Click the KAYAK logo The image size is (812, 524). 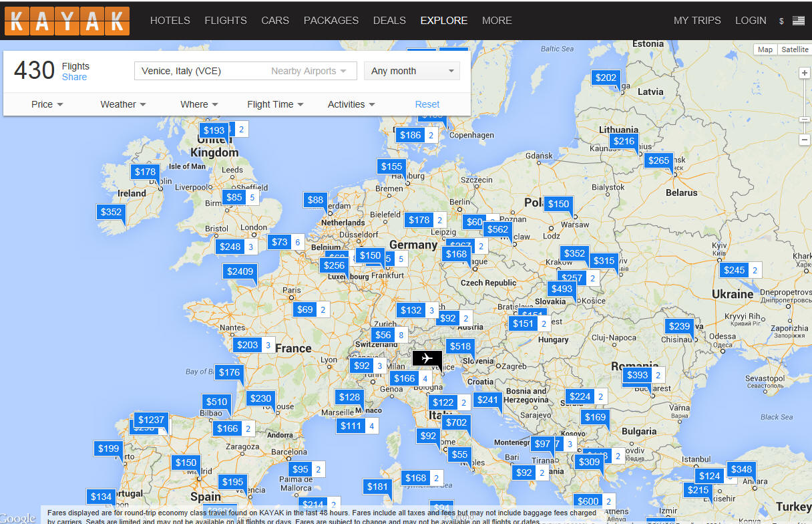tap(67, 20)
